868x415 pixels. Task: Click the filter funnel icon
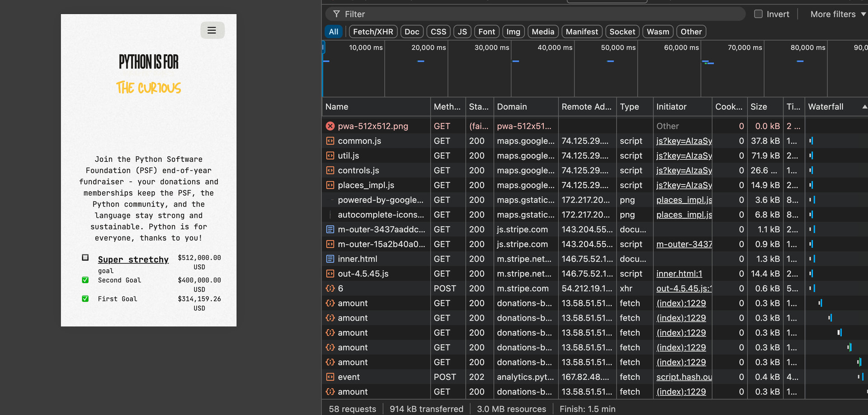336,14
